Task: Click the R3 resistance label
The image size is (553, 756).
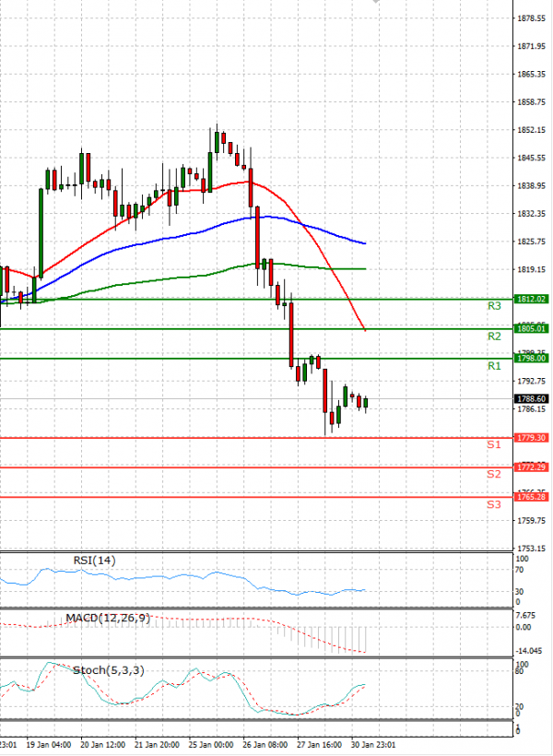Action: click(x=494, y=306)
